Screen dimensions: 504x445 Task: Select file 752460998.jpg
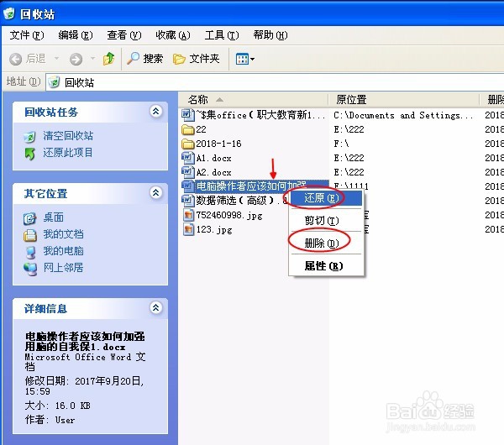tap(222, 215)
